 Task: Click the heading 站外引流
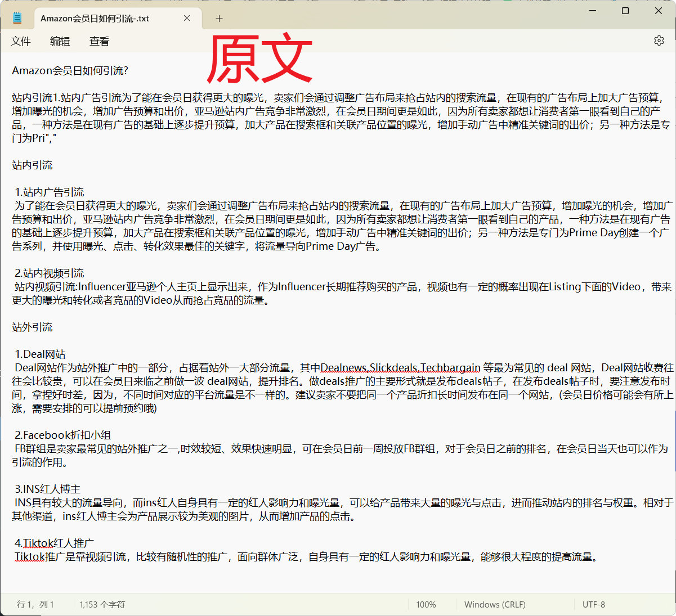pyautogui.click(x=33, y=327)
